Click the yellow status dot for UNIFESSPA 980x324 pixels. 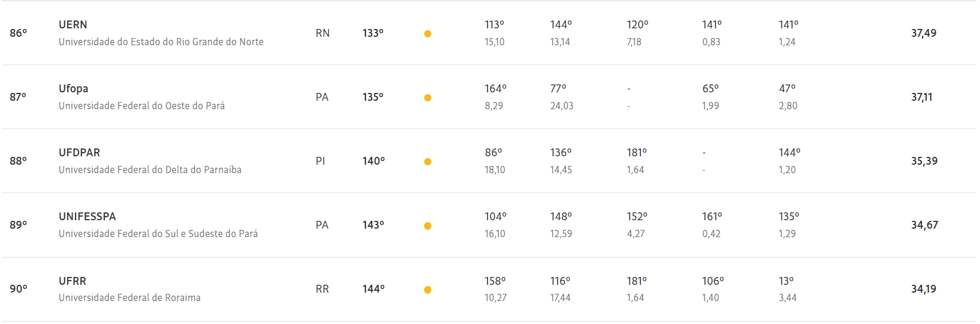(428, 226)
